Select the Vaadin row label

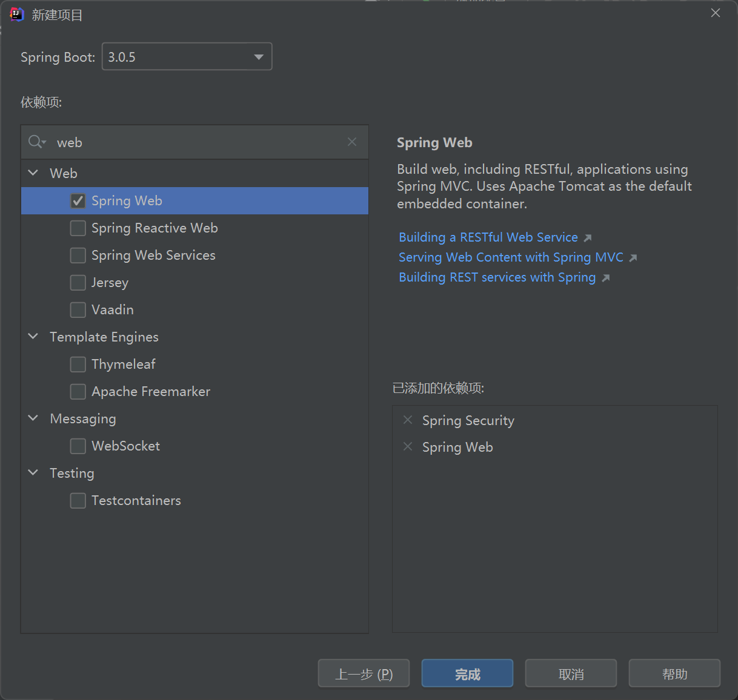(112, 309)
